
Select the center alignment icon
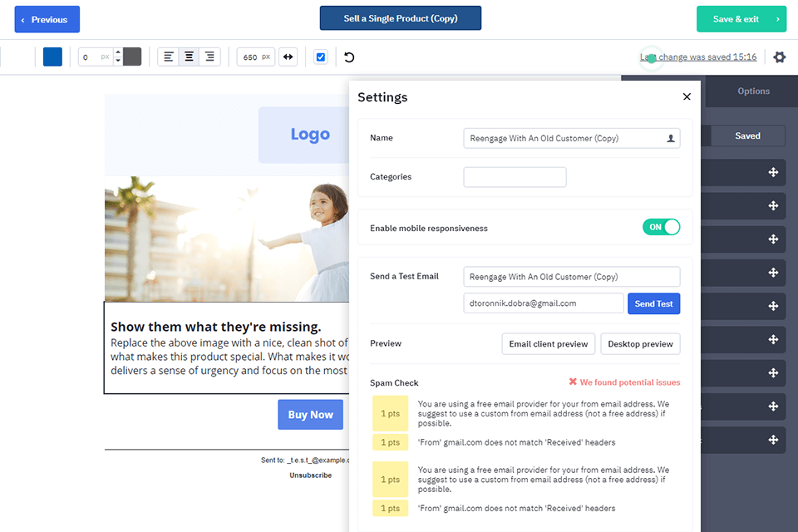coord(189,57)
